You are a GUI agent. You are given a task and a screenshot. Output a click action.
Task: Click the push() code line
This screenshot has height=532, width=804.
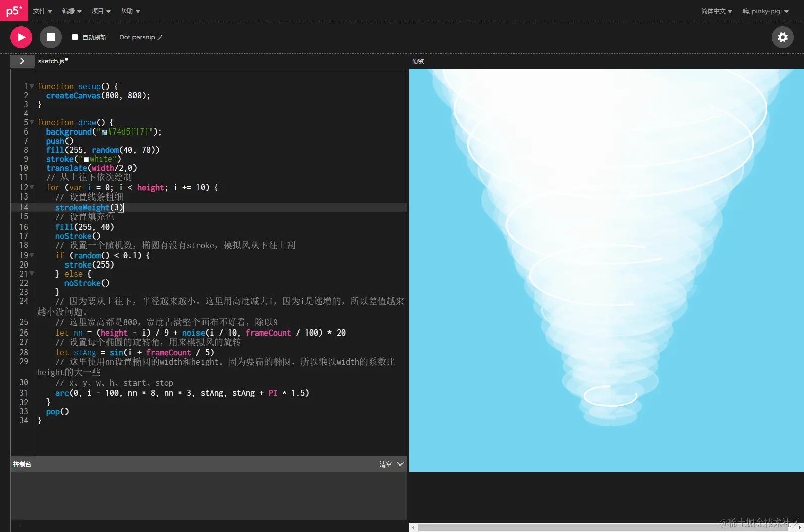point(59,141)
